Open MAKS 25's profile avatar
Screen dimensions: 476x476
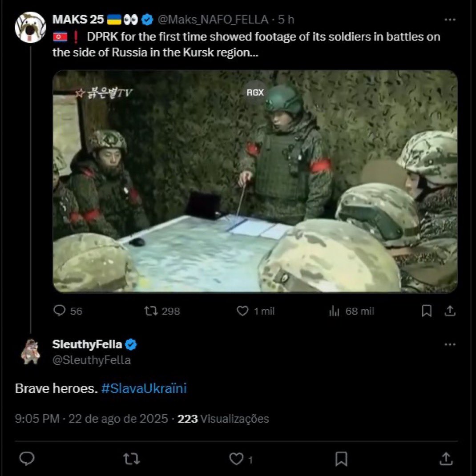pyautogui.click(x=30, y=27)
